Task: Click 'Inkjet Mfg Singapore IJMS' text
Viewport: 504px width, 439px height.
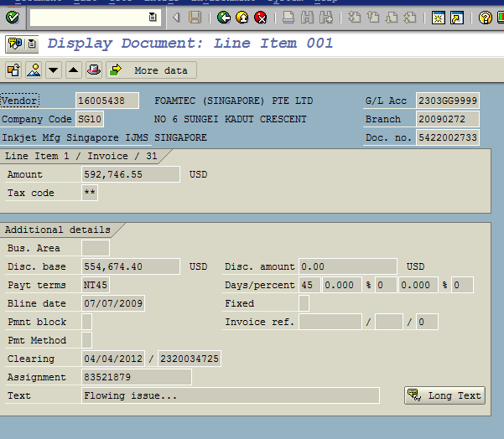Action: (75, 137)
